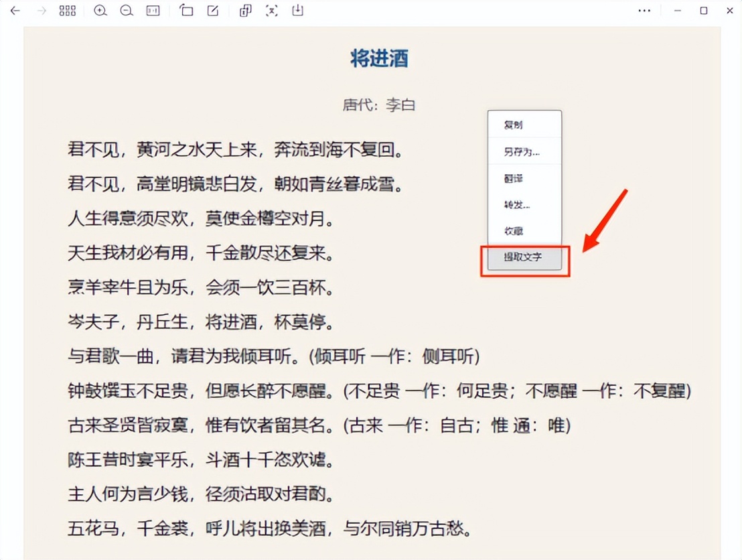Go back with the back arrow

[x=15, y=11]
